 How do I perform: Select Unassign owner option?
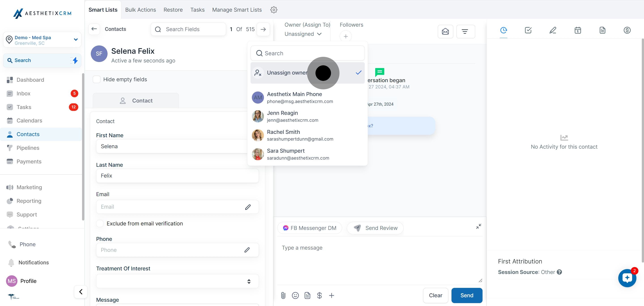click(287, 73)
